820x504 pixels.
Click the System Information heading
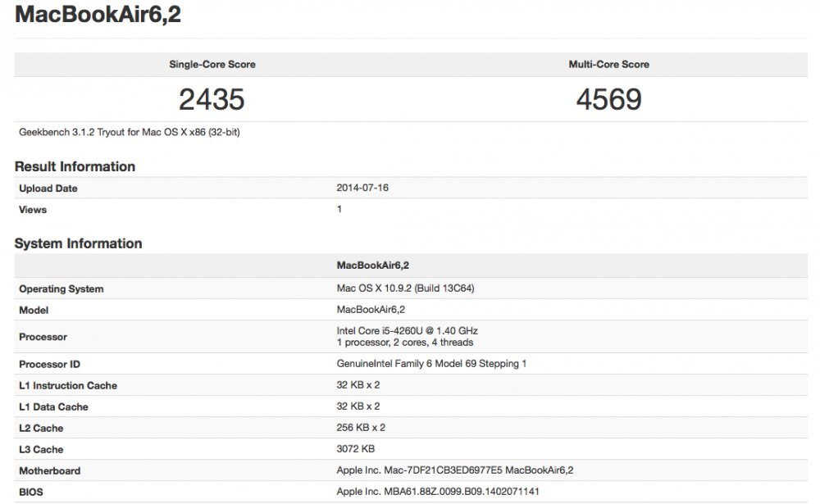pyautogui.click(x=80, y=243)
